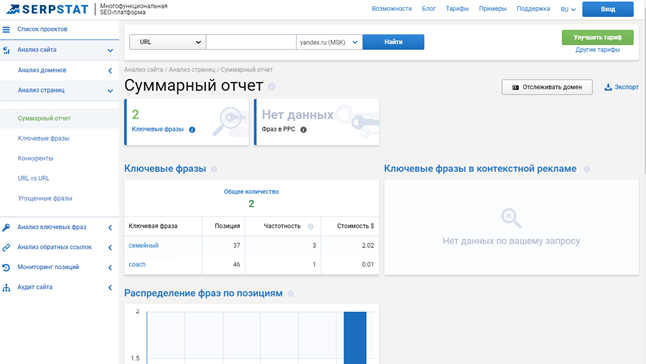Click the link icon for Анализ обратных ссылок
The image size is (646, 364).
click(6, 247)
